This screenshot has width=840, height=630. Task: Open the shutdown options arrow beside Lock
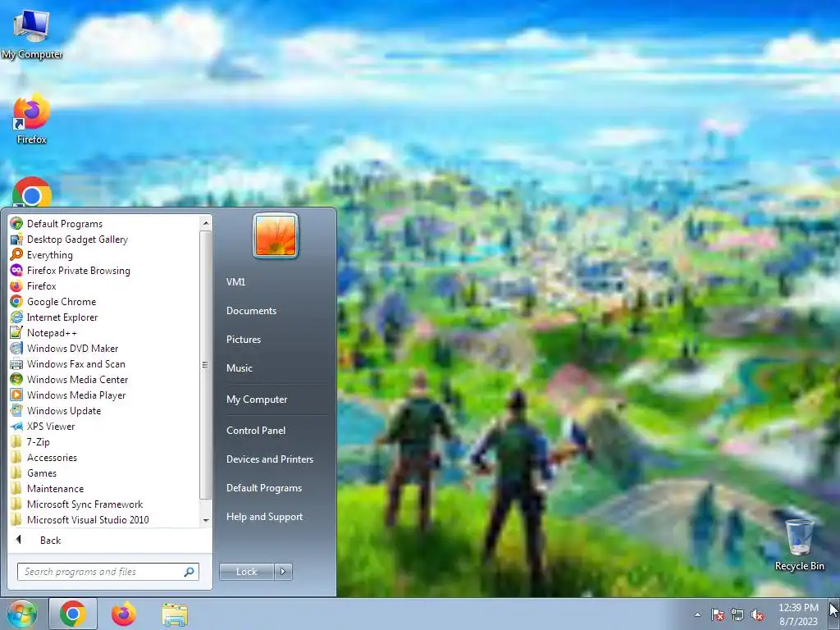283,572
